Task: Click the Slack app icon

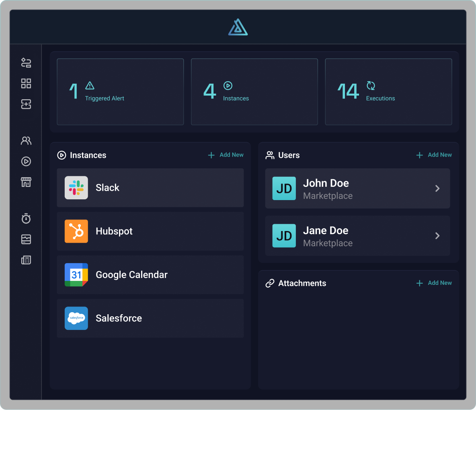Action: pos(76,188)
